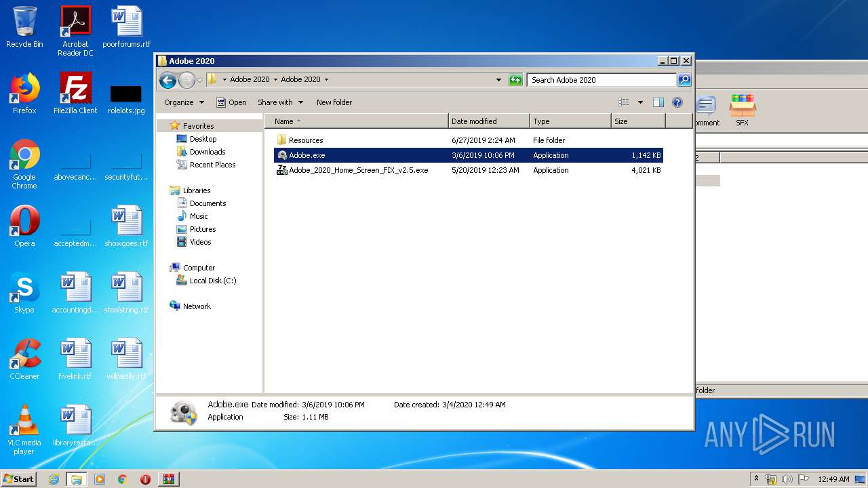Image resolution: width=868 pixels, height=488 pixels.
Task: Click the change view icon
Action: 624,102
